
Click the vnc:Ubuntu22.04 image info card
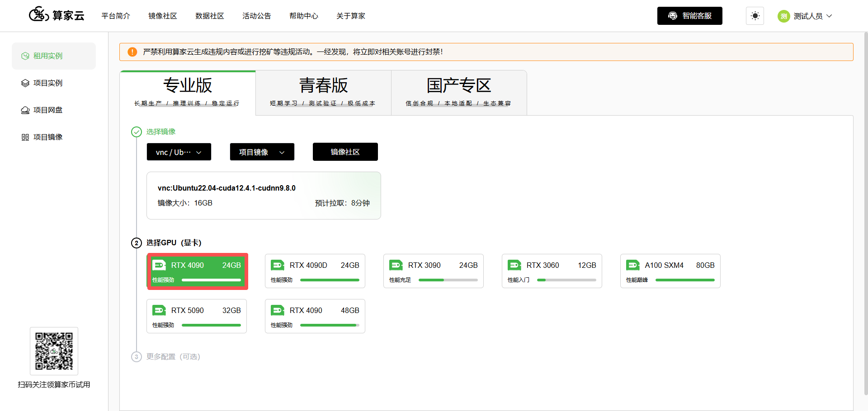pyautogui.click(x=264, y=196)
